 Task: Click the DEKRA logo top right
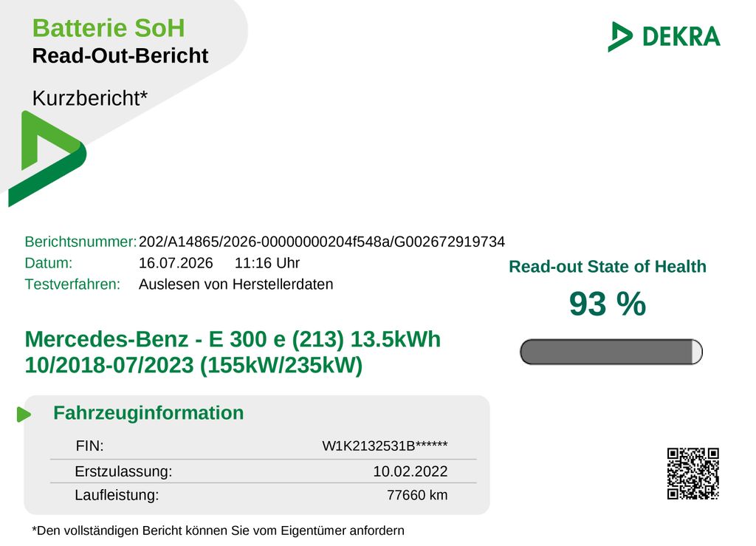[x=664, y=36]
